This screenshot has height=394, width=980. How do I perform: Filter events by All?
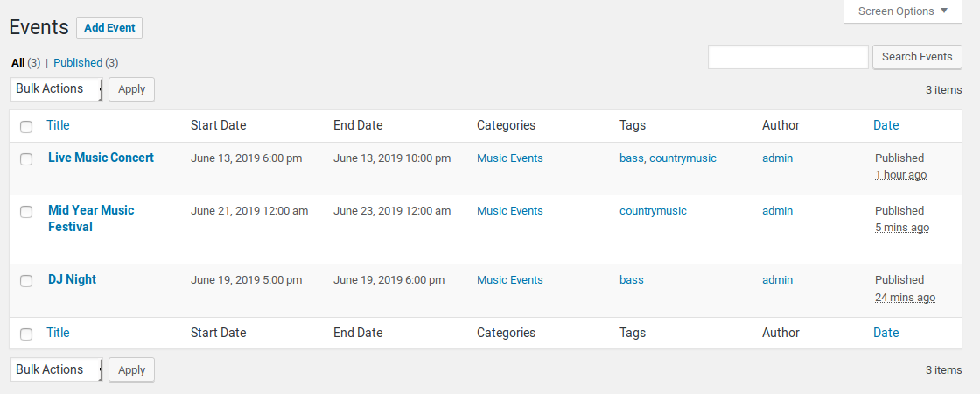tap(18, 62)
